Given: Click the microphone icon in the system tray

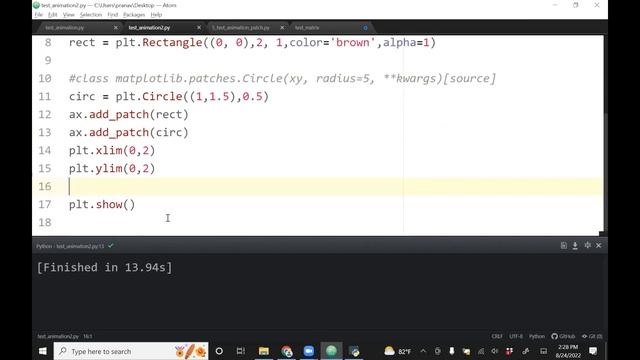Looking at the screenshot, I should [x=451, y=351].
